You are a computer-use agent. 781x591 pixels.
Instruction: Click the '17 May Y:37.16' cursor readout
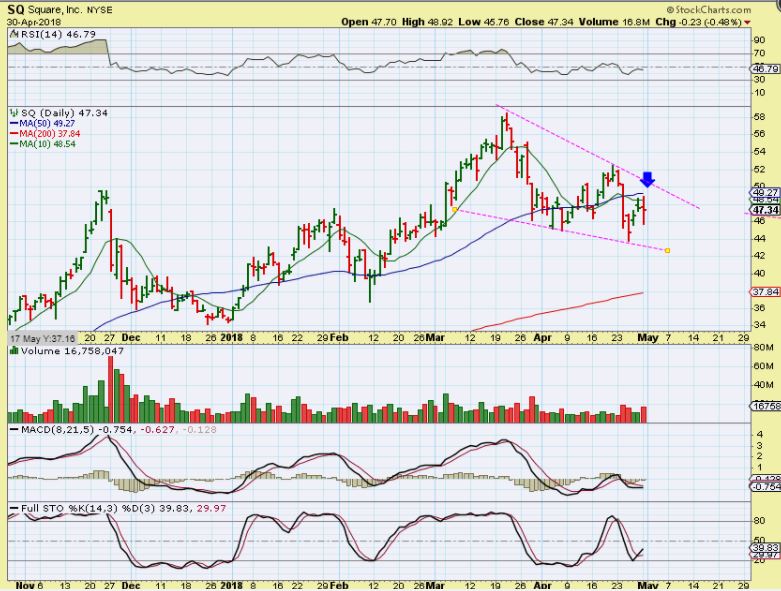[43, 338]
